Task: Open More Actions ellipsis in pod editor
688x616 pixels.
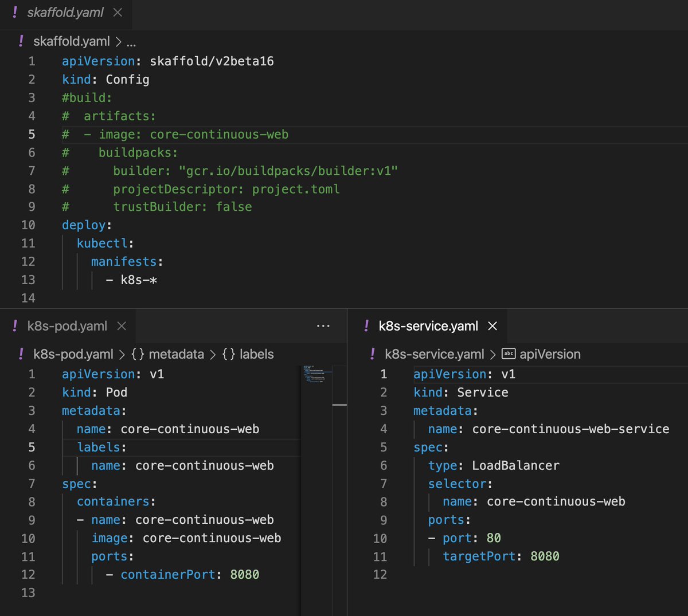Action: tap(323, 326)
